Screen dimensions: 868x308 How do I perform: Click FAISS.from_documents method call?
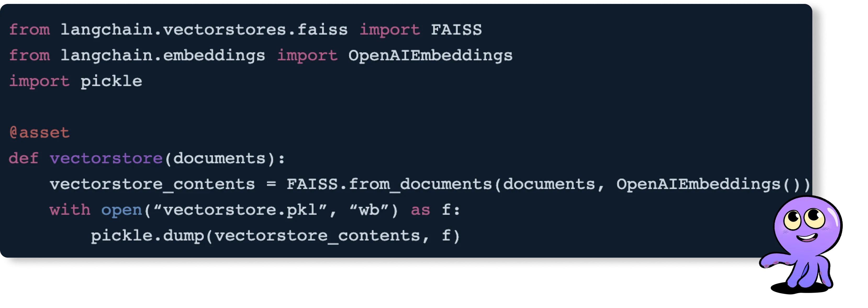[389, 184]
